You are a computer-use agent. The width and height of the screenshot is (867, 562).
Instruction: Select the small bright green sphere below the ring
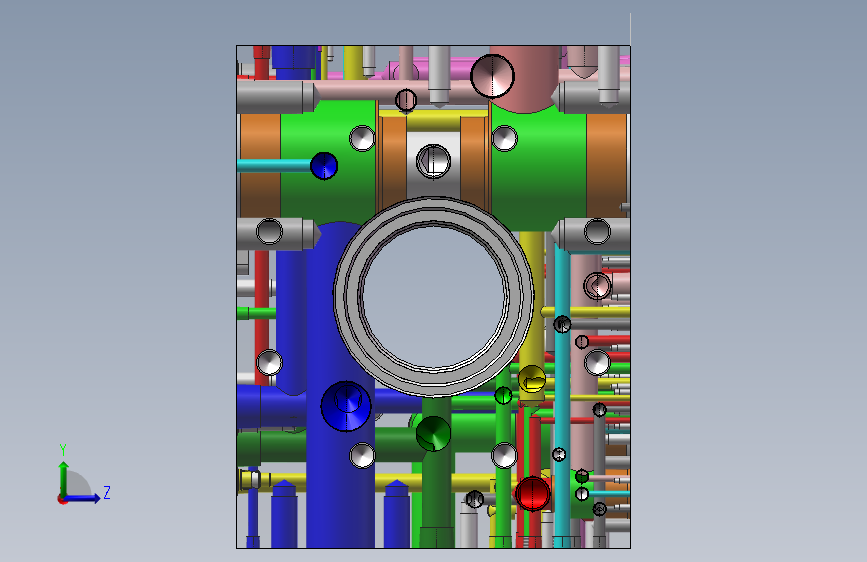503,396
